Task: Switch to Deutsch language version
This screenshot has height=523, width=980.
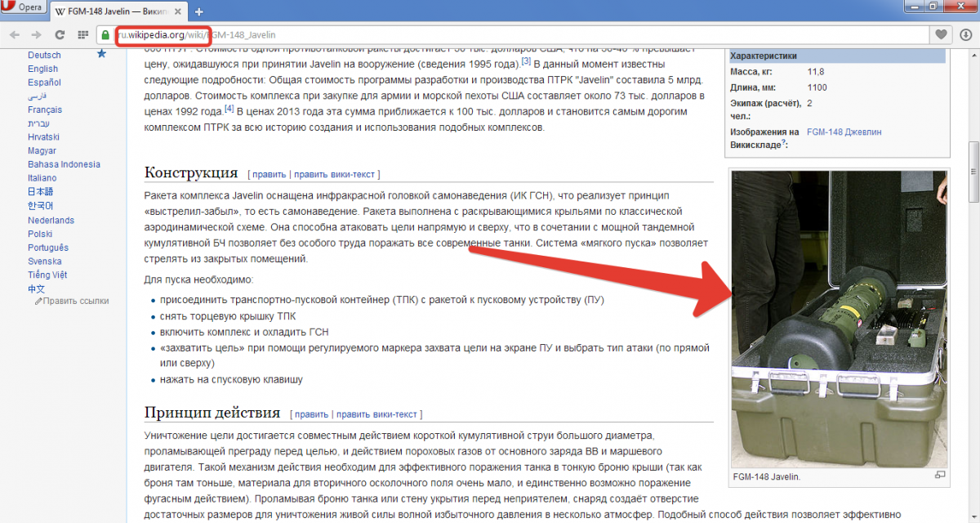Action: tap(44, 55)
